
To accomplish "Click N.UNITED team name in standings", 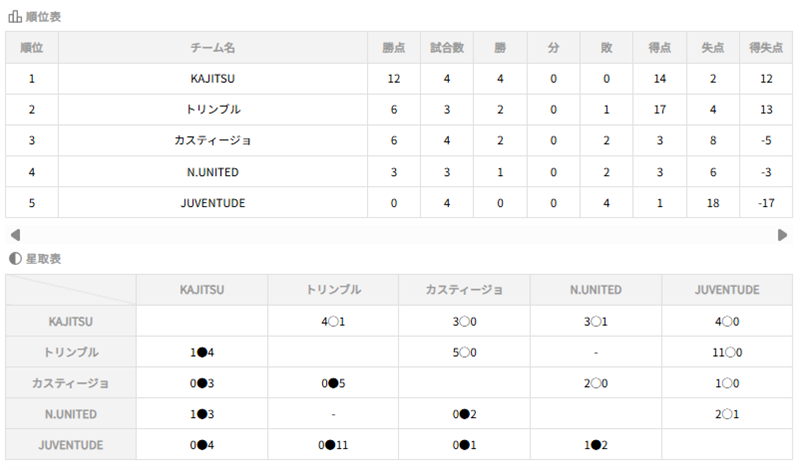I will [x=212, y=171].
